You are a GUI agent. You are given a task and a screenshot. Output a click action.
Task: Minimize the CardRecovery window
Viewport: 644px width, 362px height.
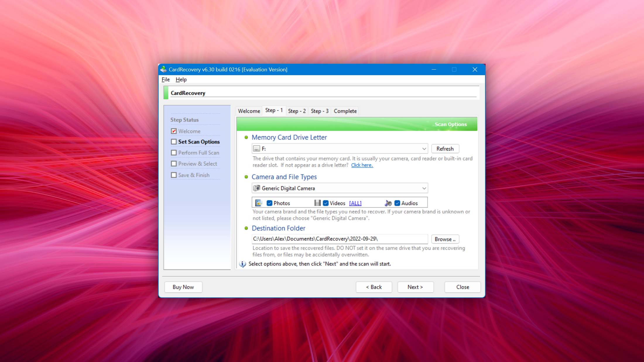tap(434, 70)
